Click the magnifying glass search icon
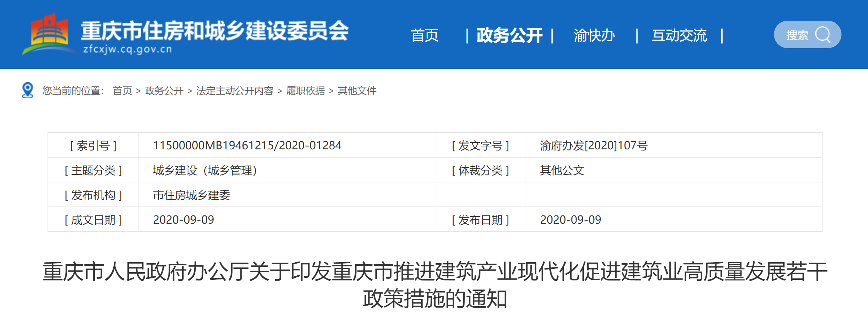The height and width of the screenshot is (318, 868). pos(823,35)
